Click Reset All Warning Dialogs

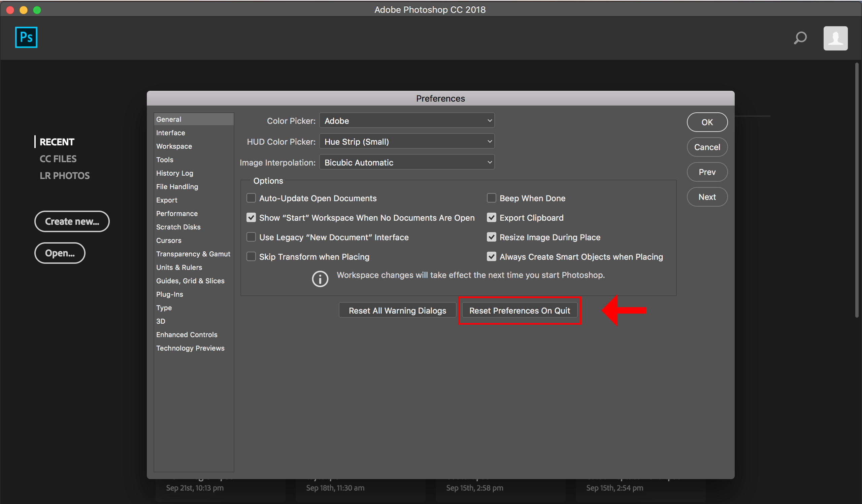tap(397, 310)
